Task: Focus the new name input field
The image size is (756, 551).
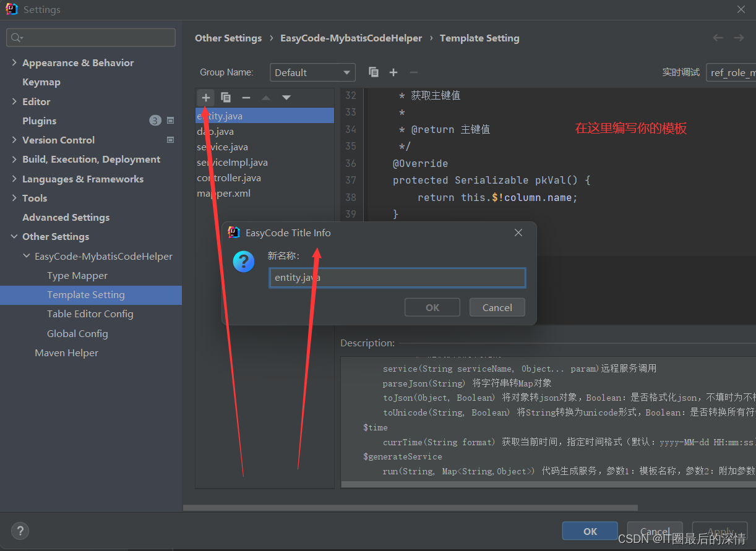Action: click(x=397, y=278)
